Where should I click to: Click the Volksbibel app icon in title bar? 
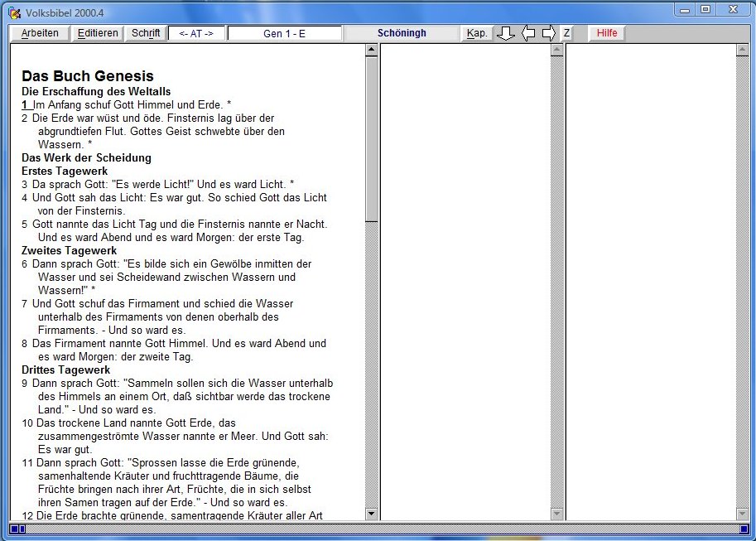tap(15, 13)
